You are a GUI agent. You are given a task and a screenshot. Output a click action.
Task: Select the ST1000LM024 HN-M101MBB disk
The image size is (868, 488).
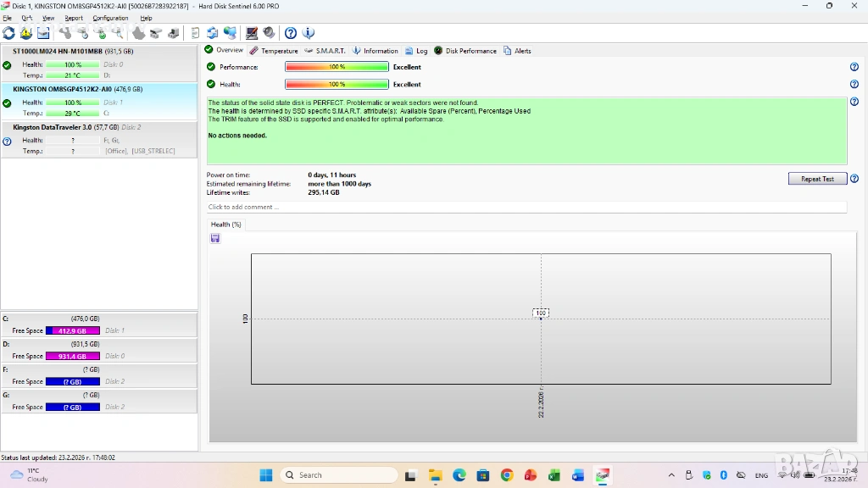coord(73,52)
